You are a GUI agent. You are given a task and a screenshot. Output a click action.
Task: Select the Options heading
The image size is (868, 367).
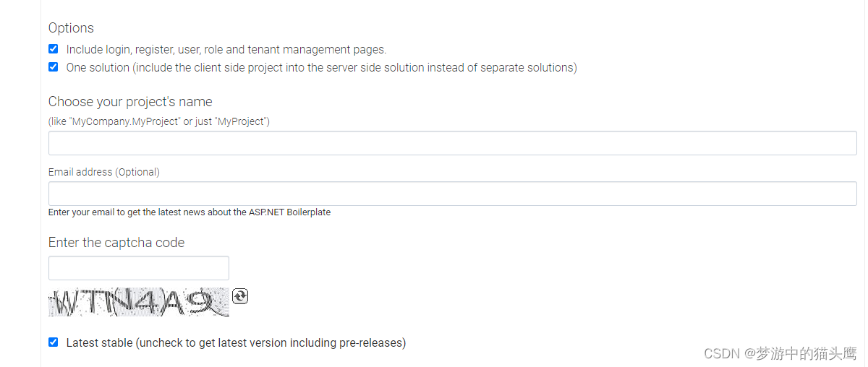pyautogui.click(x=71, y=28)
